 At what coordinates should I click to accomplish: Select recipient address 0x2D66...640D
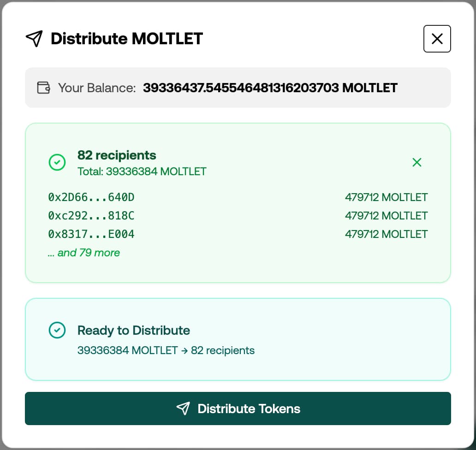pyautogui.click(x=91, y=197)
